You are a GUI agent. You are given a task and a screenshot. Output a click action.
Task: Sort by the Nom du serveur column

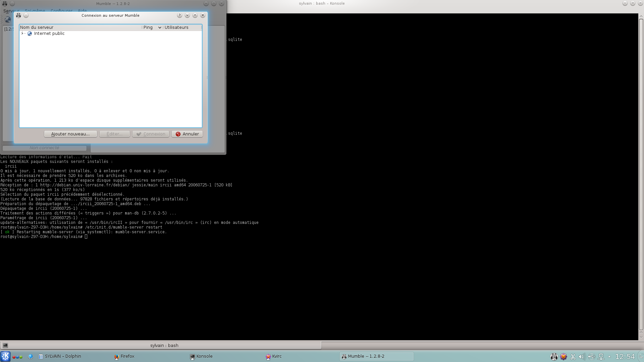click(80, 27)
